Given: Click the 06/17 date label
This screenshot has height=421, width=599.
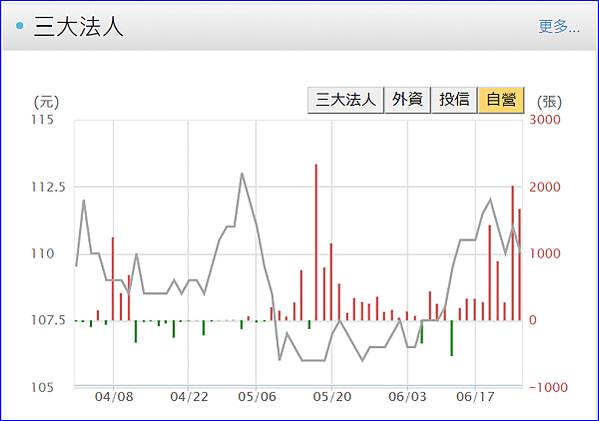Looking at the screenshot, I should 475,397.
